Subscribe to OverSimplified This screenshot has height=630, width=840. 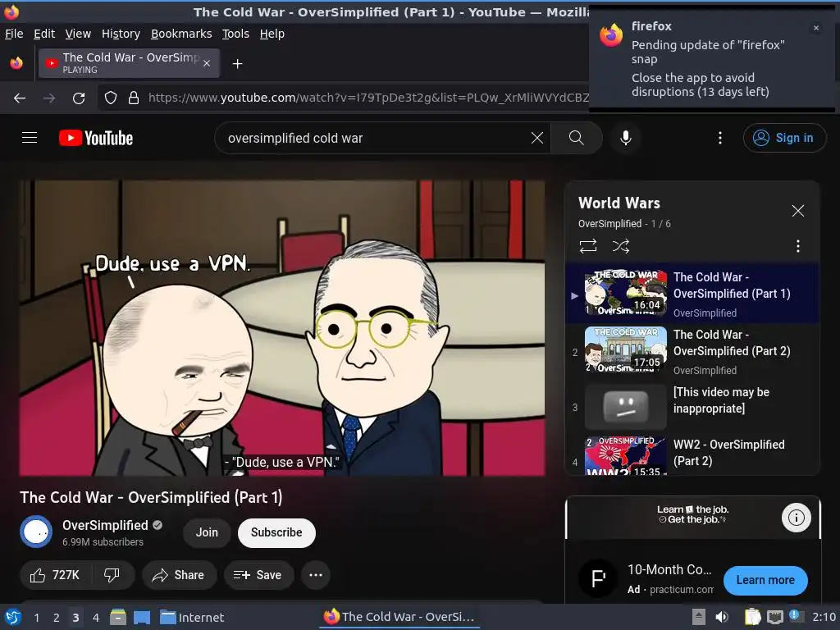pos(276,532)
